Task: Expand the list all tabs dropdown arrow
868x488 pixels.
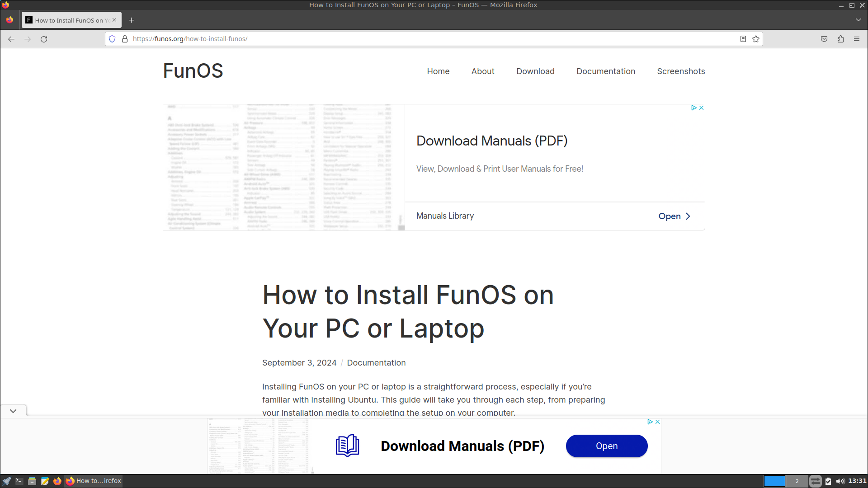Action: coord(858,20)
